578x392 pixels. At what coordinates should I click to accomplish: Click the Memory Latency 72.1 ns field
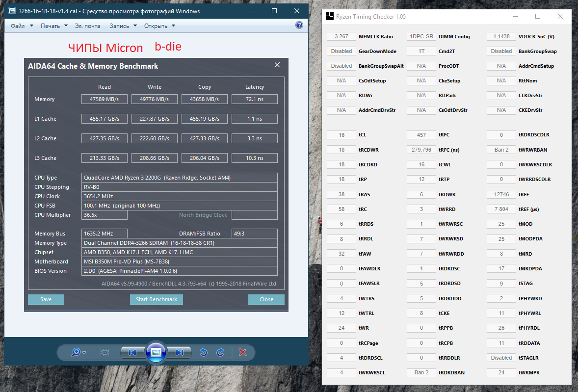254,99
